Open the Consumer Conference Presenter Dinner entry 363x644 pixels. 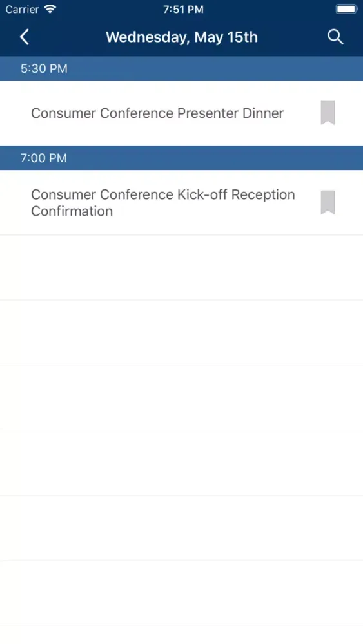(181, 113)
